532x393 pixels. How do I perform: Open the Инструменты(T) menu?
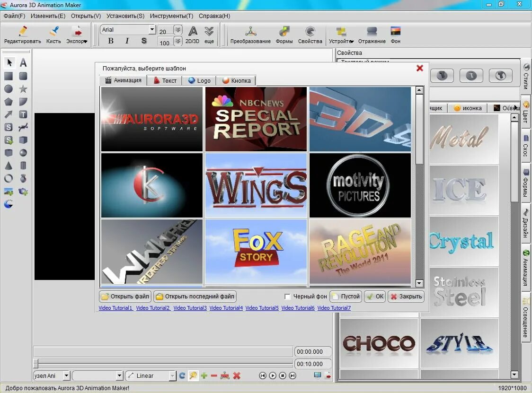[x=171, y=16]
